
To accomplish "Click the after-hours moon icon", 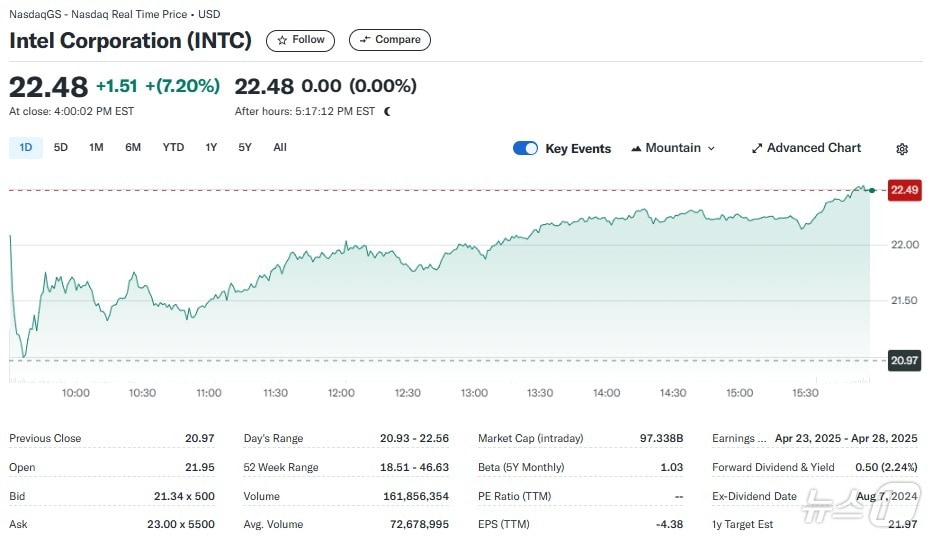I will pos(387,111).
